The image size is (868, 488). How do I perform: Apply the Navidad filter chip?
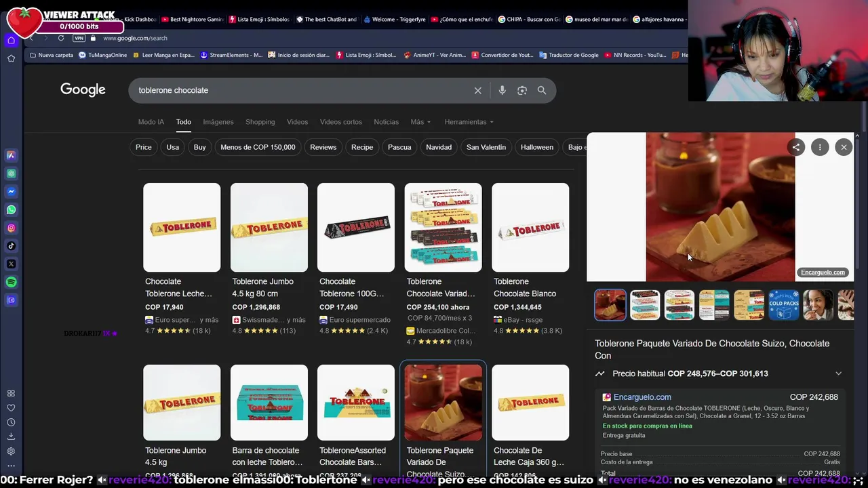coord(439,147)
